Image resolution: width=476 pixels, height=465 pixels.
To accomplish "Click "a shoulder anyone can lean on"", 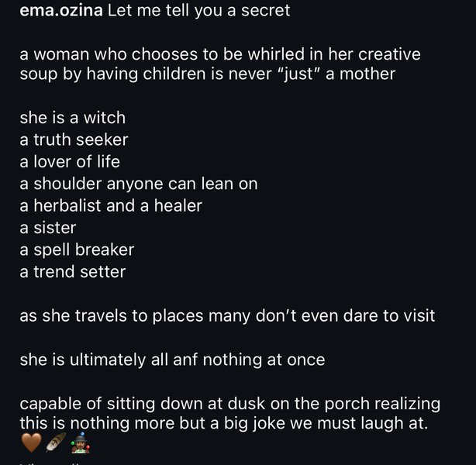I will pos(139,184).
